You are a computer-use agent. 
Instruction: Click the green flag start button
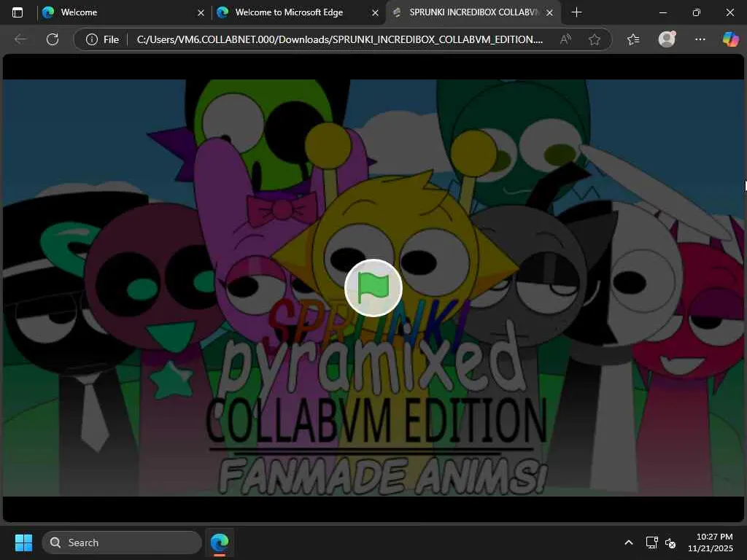[x=373, y=288]
